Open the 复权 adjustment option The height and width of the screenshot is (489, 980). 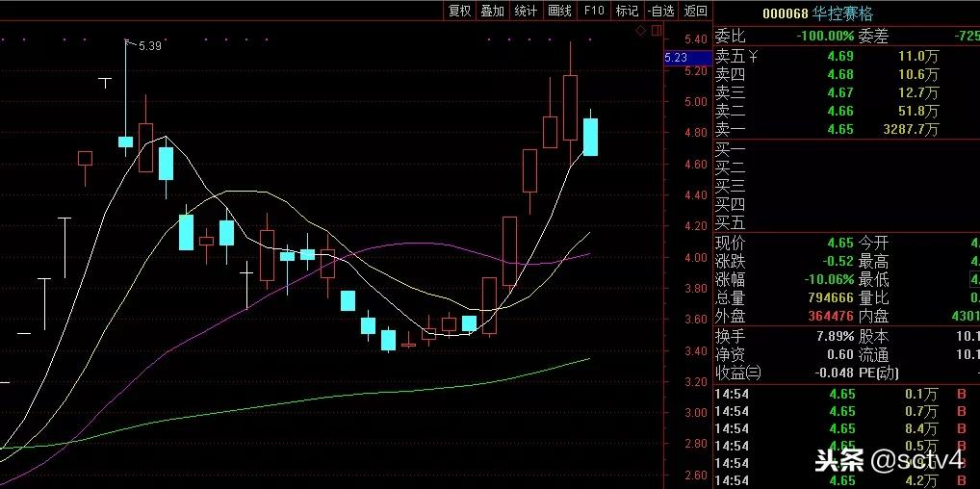click(459, 11)
